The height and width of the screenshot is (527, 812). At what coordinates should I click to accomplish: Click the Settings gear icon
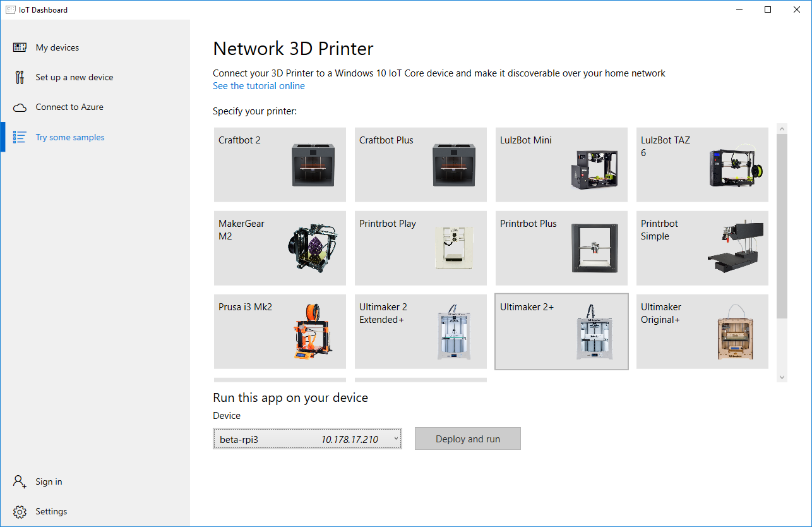pos(20,511)
